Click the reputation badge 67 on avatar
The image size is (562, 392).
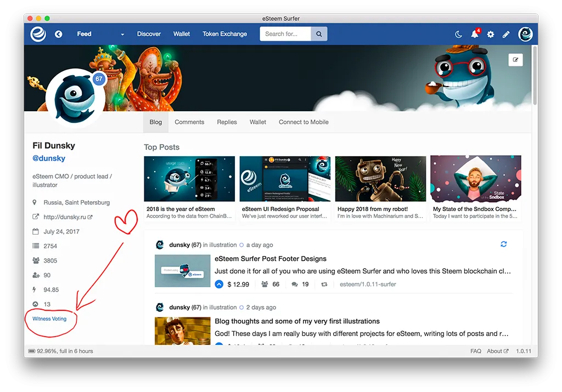tap(99, 79)
